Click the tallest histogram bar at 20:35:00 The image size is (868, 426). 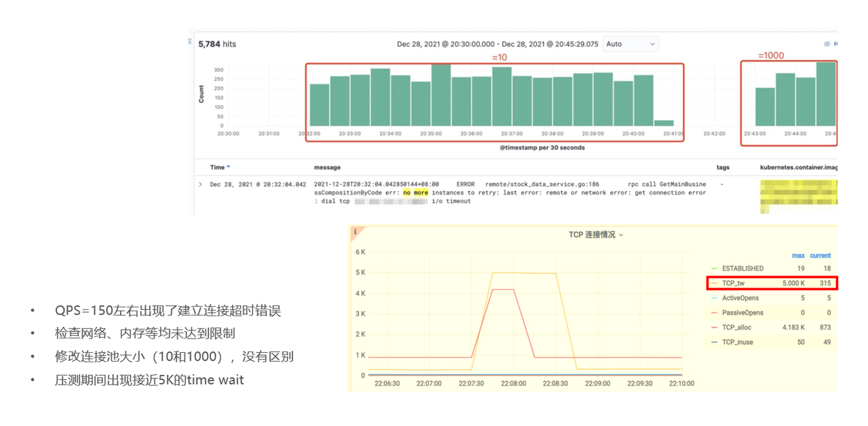point(441,95)
